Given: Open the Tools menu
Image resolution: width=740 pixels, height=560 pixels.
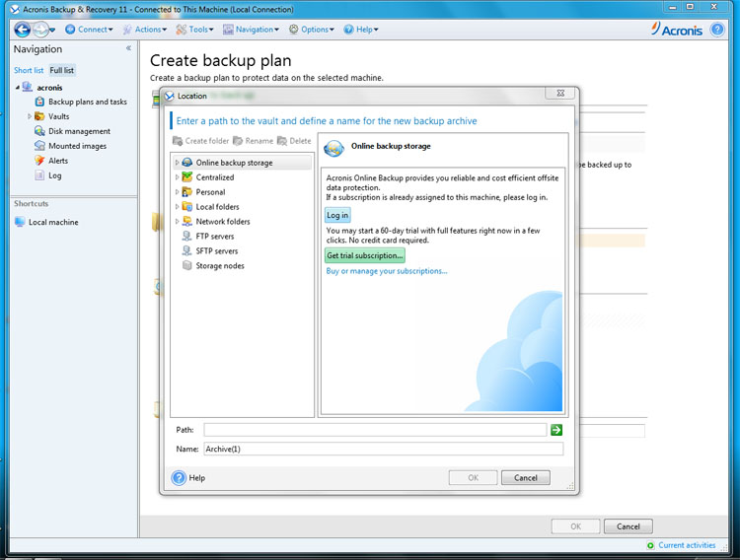Looking at the screenshot, I should tap(194, 30).
